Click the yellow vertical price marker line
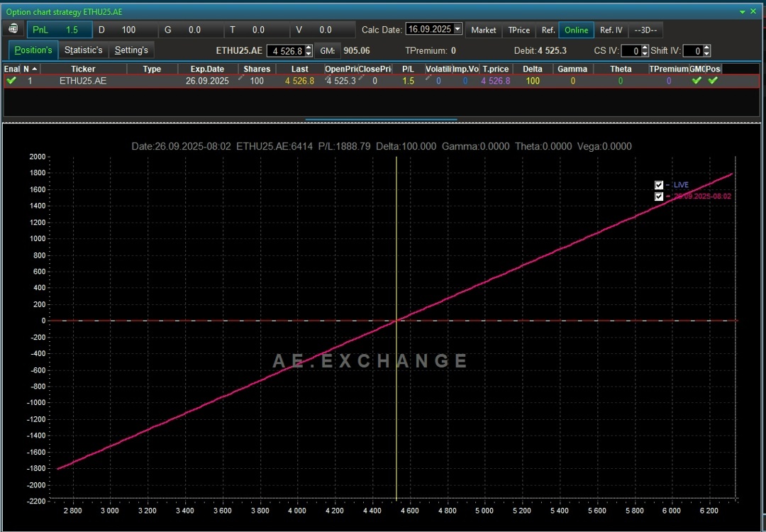The height and width of the screenshot is (532, 766). point(396,327)
